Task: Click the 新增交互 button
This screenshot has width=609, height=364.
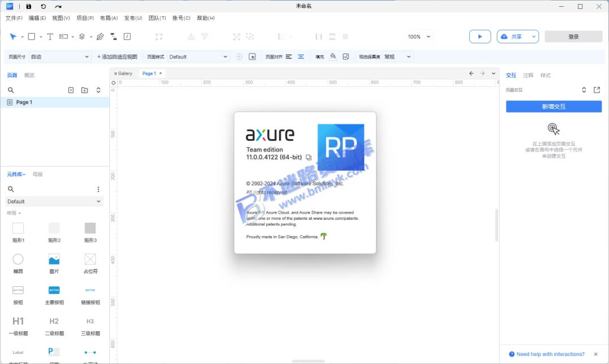Action: (x=554, y=106)
